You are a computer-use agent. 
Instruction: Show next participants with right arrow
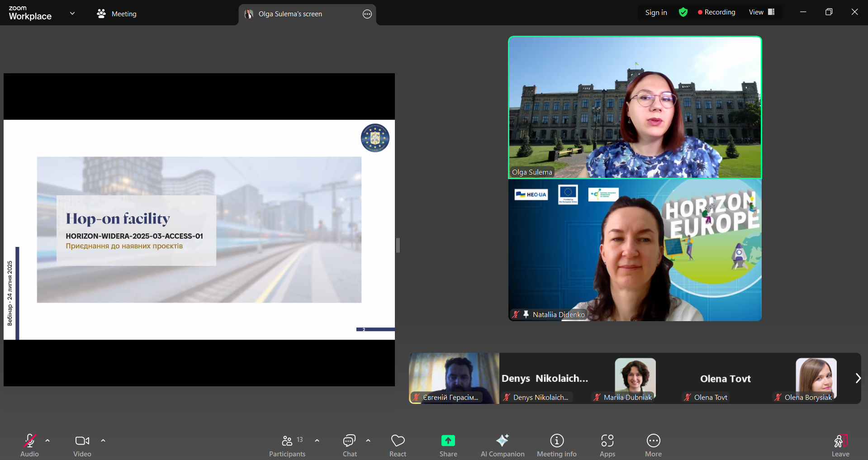[x=858, y=378]
